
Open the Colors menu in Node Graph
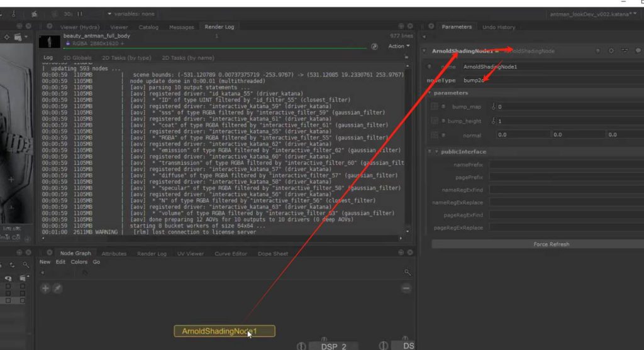click(x=79, y=262)
